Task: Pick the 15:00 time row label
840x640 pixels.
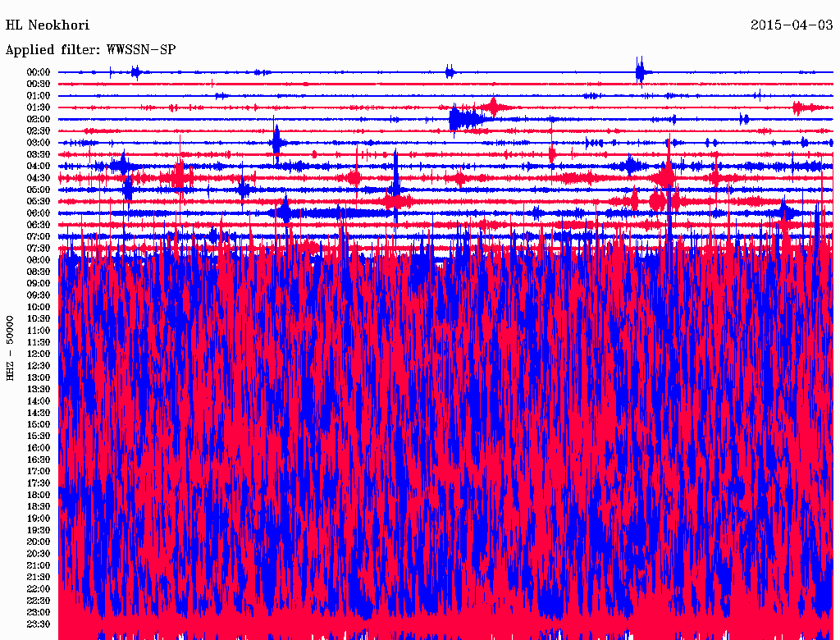Action: tap(39, 424)
